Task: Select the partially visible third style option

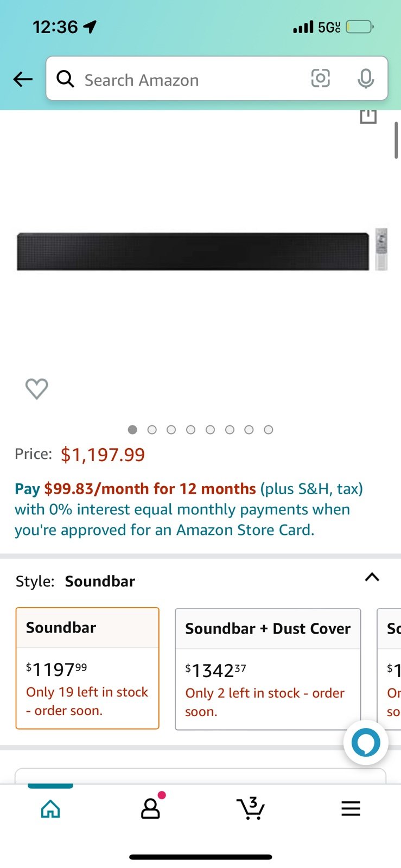Action: coord(389,669)
